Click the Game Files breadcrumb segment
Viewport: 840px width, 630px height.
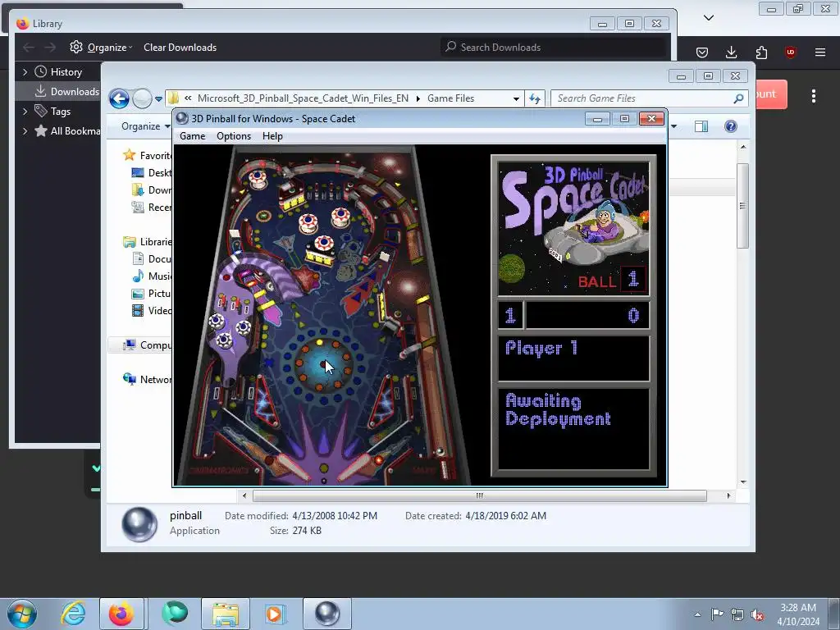(x=450, y=98)
